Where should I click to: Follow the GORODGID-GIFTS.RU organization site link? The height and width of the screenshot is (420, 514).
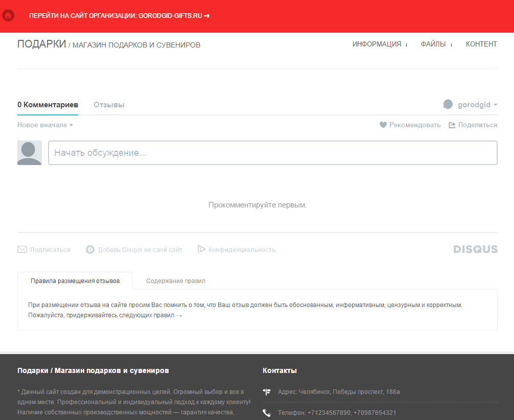[119, 16]
